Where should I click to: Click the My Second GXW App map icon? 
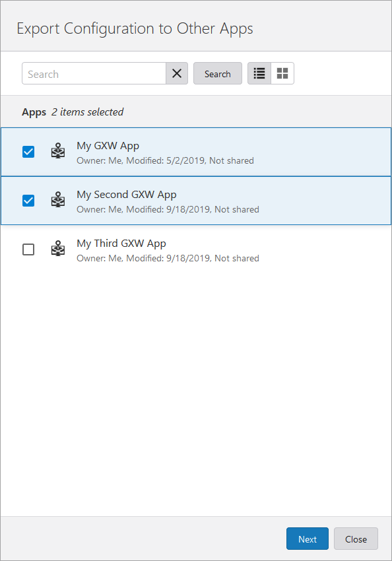pyautogui.click(x=58, y=200)
